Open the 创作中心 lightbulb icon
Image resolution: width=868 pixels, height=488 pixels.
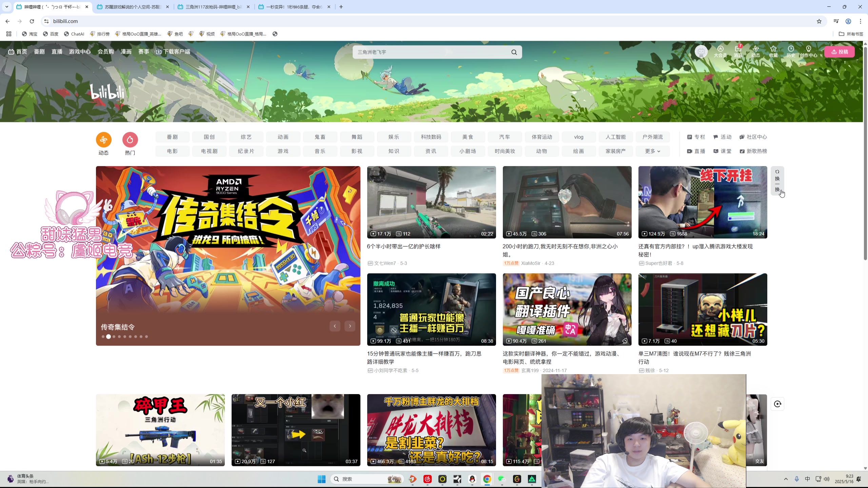click(808, 52)
